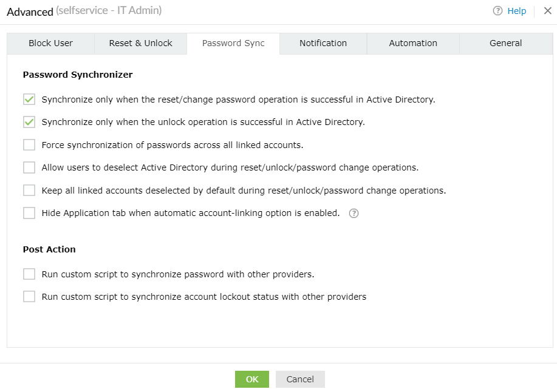Go to the Notification tab

323,43
